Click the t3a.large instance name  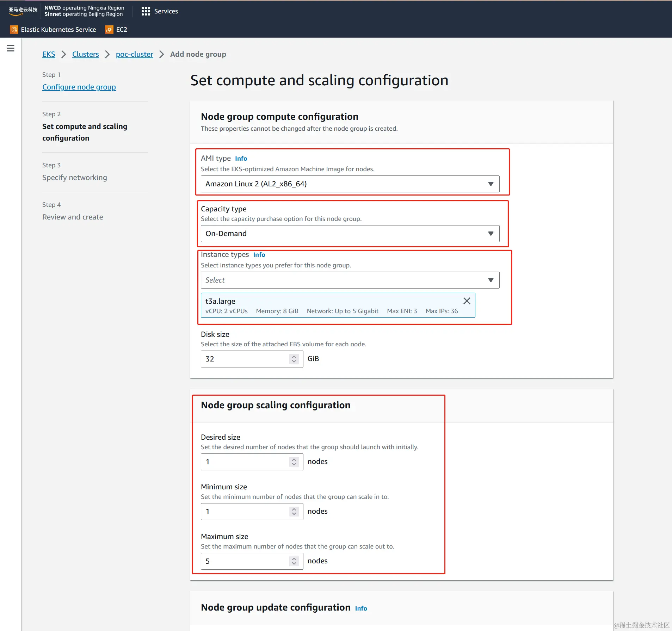point(220,301)
